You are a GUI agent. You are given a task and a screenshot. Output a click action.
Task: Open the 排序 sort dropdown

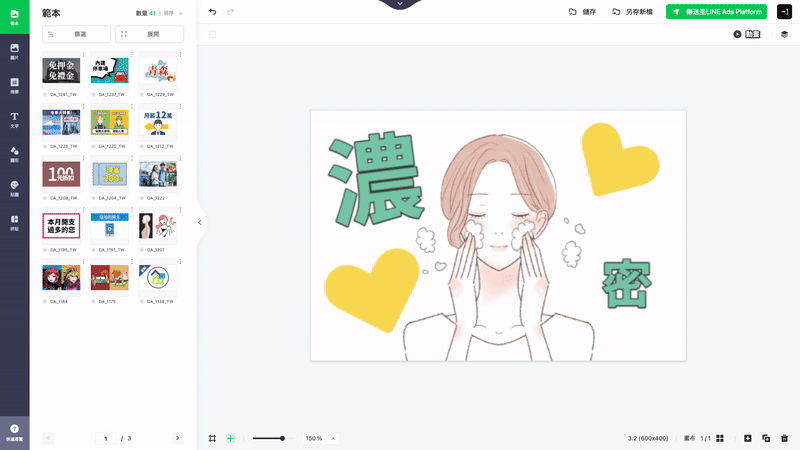click(173, 13)
